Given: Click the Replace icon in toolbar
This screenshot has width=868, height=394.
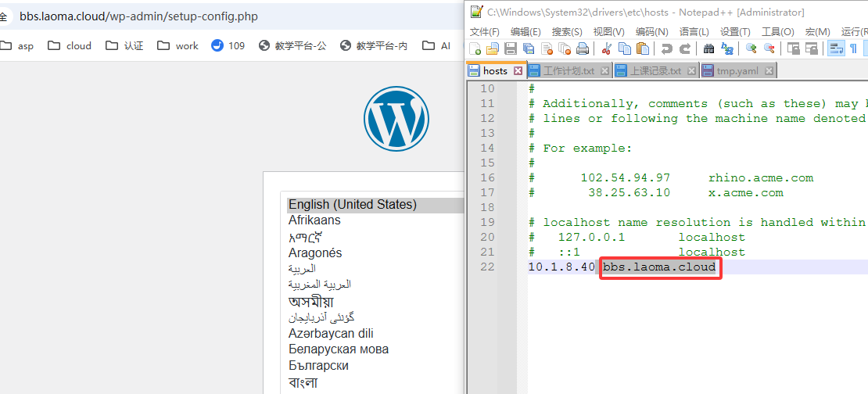Looking at the screenshot, I should click(x=726, y=48).
